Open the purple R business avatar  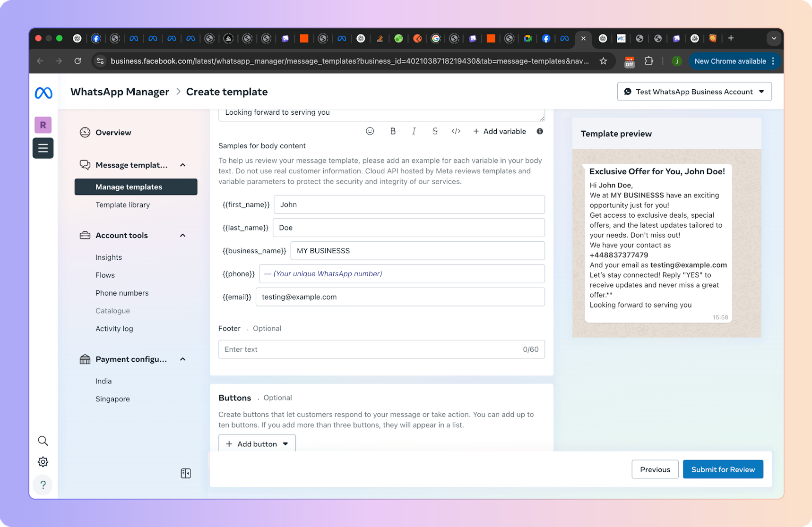[43, 125]
